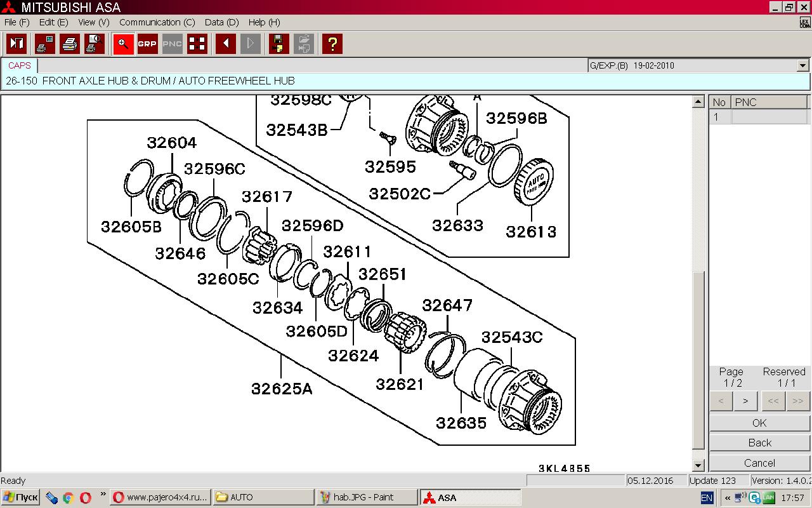Screen dimensions: 812x508
Task: Click the four-squares illustration list icon
Action: (197, 44)
